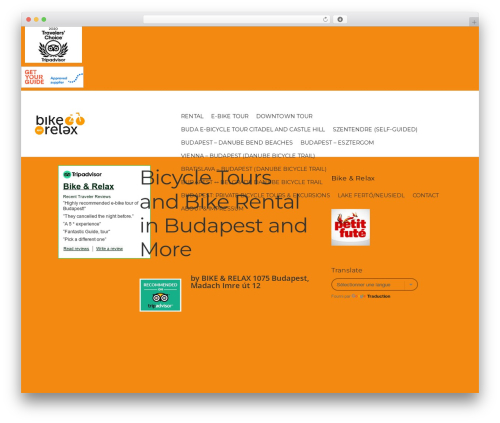
Task: Go to Downtown Tour page
Action: (284, 116)
